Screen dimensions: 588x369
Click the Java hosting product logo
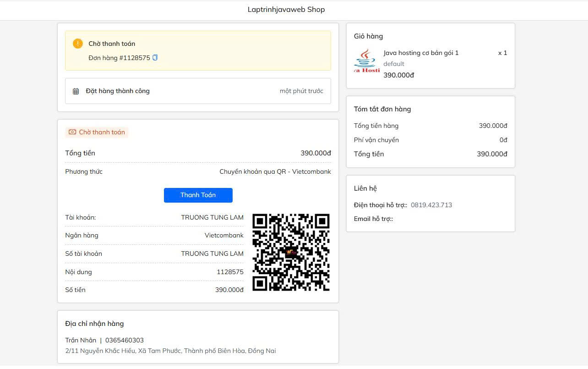(x=367, y=61)
